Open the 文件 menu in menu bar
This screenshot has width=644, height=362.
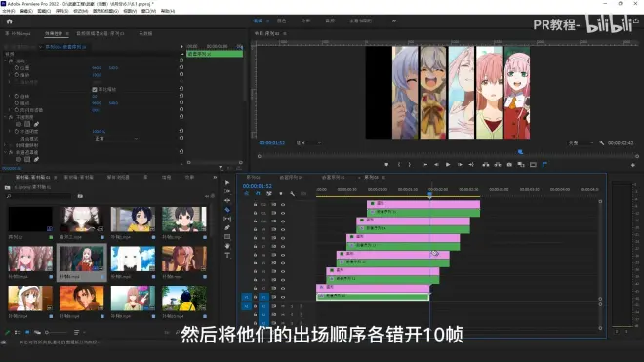point(8,11)
